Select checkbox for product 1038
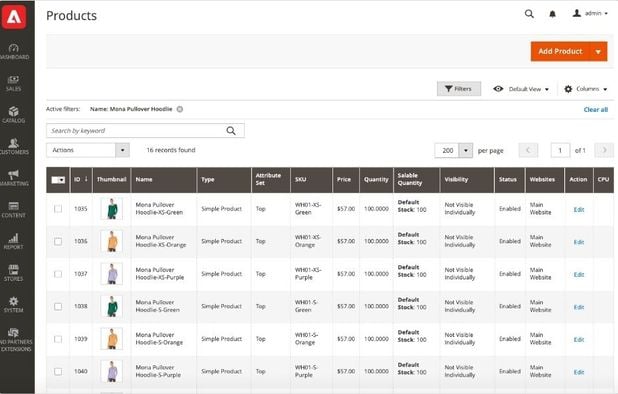 coord(58,306)
